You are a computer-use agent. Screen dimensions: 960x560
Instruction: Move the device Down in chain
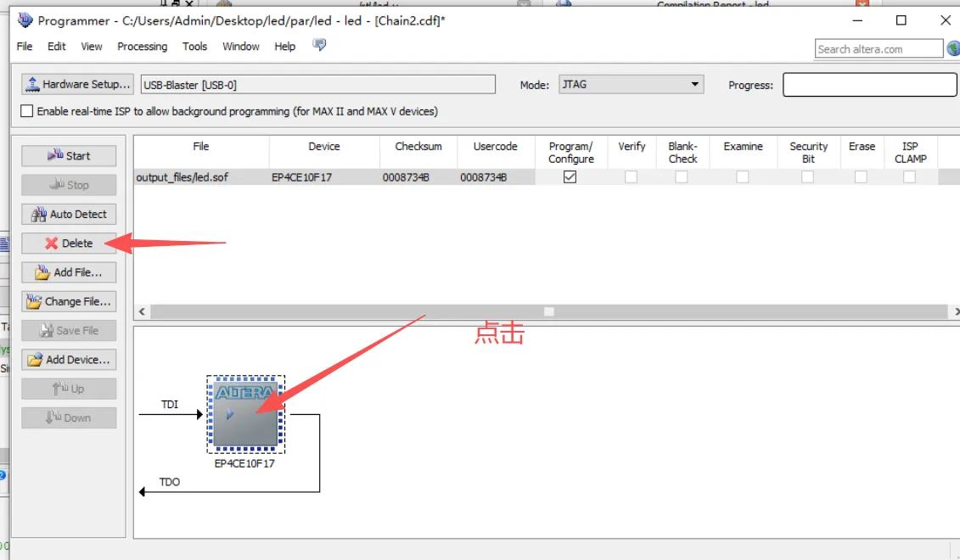click(69, 418)
